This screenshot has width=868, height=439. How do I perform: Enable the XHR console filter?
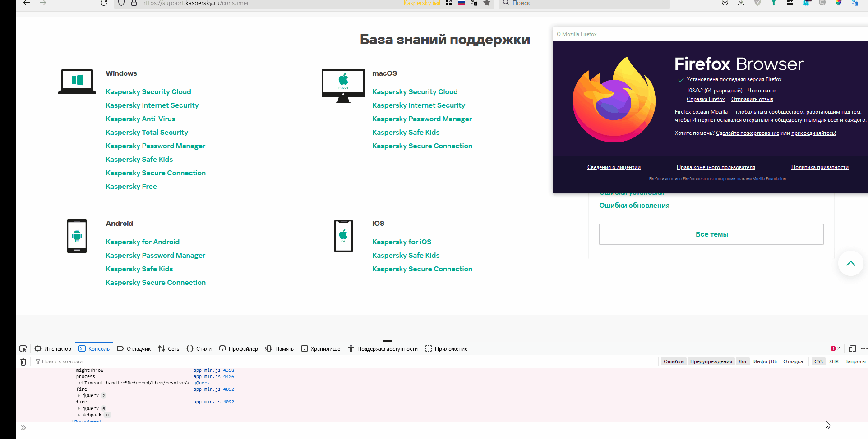tap(834, 361)
